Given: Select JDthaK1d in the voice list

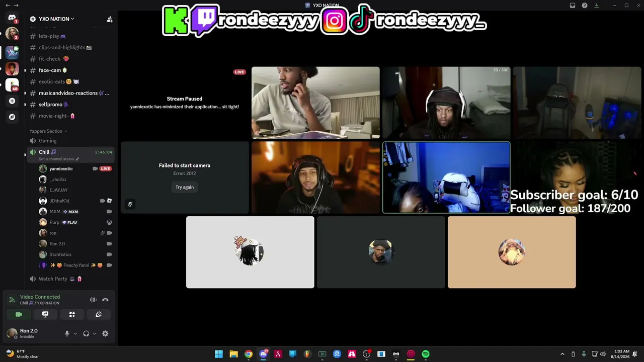Looking at the screenshot, I should coord(75,201).
